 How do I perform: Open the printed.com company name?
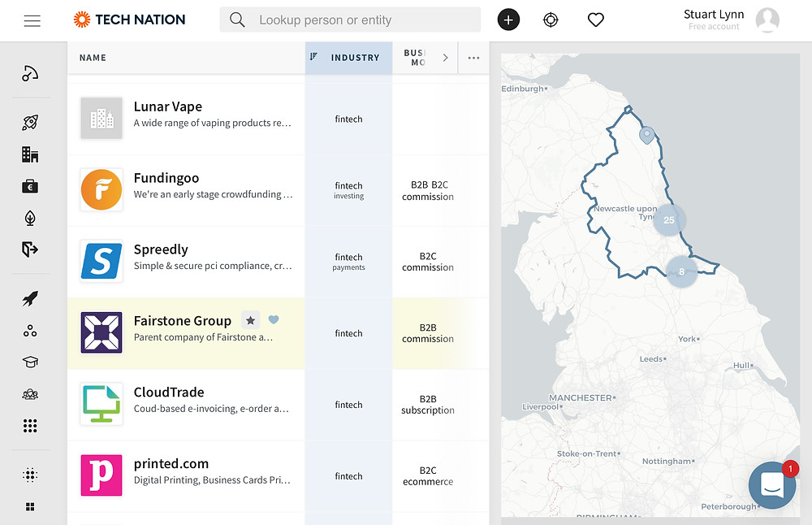tap(171, 464)
